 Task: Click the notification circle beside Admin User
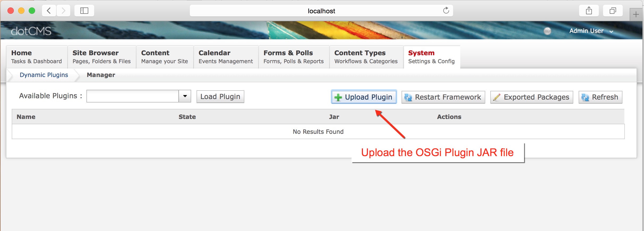tap(547, 31)
